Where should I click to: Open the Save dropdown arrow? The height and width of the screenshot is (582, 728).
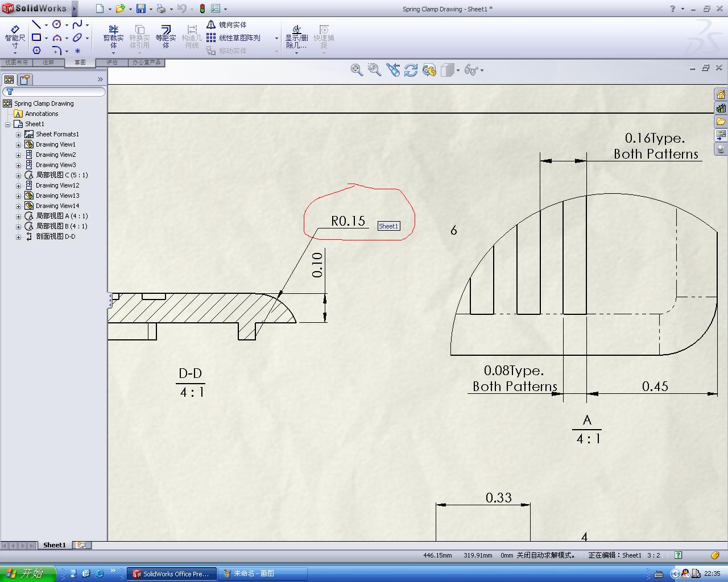150,9
